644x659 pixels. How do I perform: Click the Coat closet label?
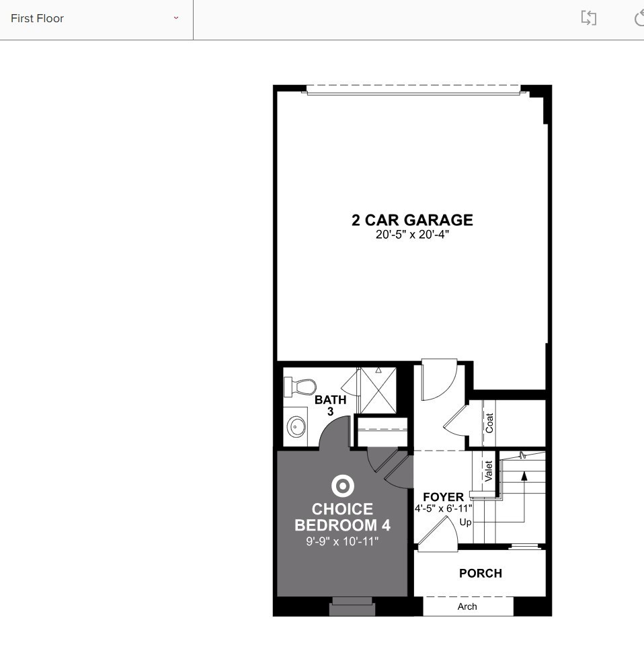coord(489,423)
